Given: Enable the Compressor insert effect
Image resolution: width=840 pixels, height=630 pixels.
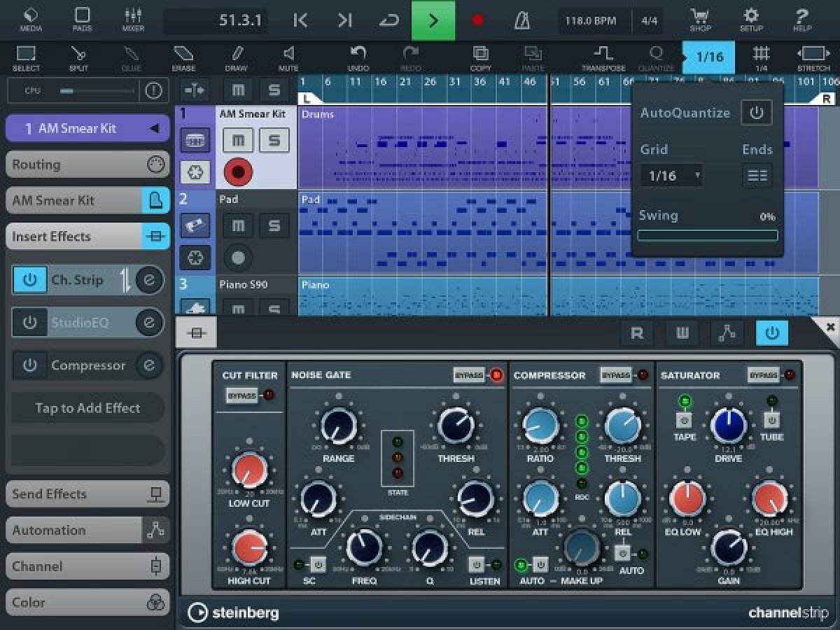Looking at the screenshot, I should coord(30,365).
